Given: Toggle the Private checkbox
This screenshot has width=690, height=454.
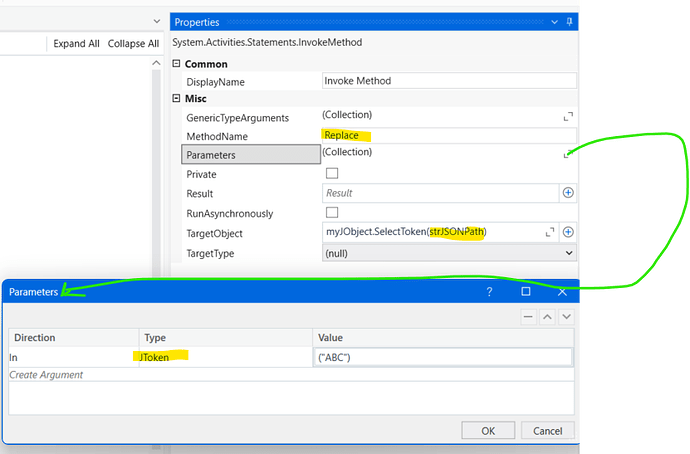Looking at the screenshot, I should coord(332,173).
